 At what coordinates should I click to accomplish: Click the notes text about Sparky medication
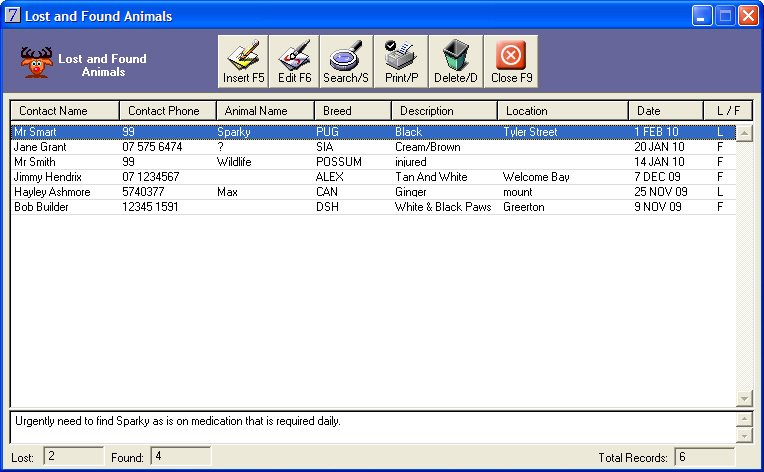pos(178,421)
